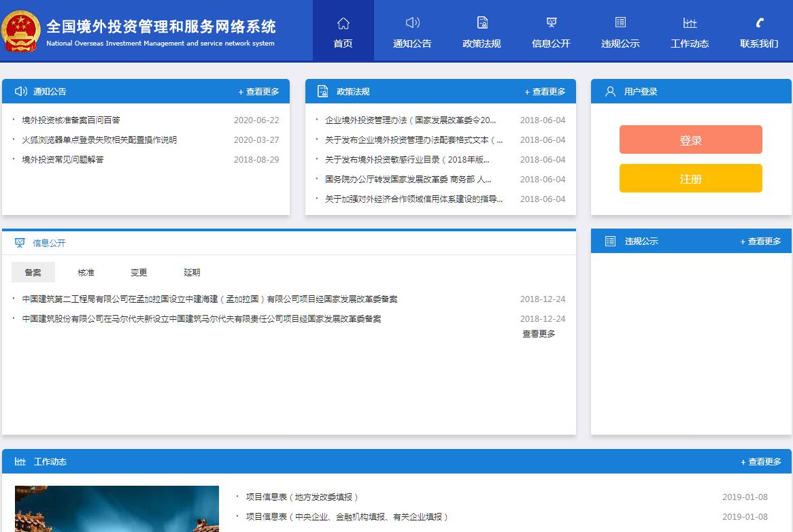793x532 pixels.
Task: Expand 查看更多 in the 违规公示 panel header
Action: 760,242
